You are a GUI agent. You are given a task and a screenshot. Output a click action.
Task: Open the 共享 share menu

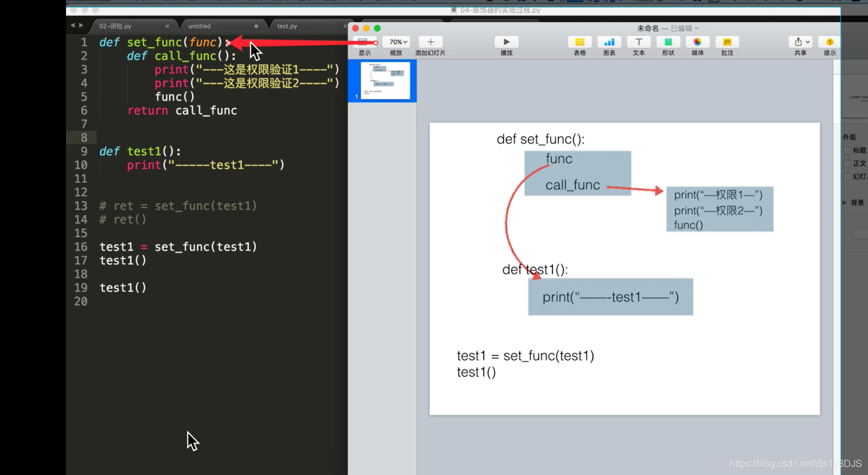(800, 42)
